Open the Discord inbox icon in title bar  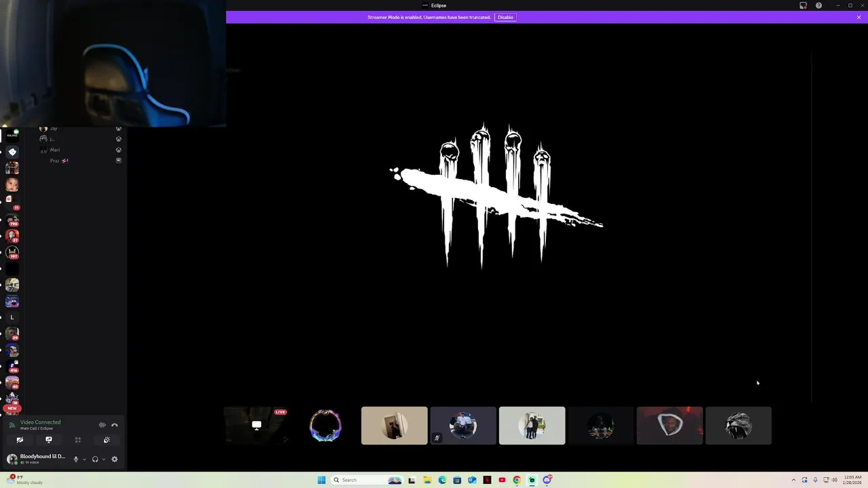pyautogui.click(x=803, y=5)
